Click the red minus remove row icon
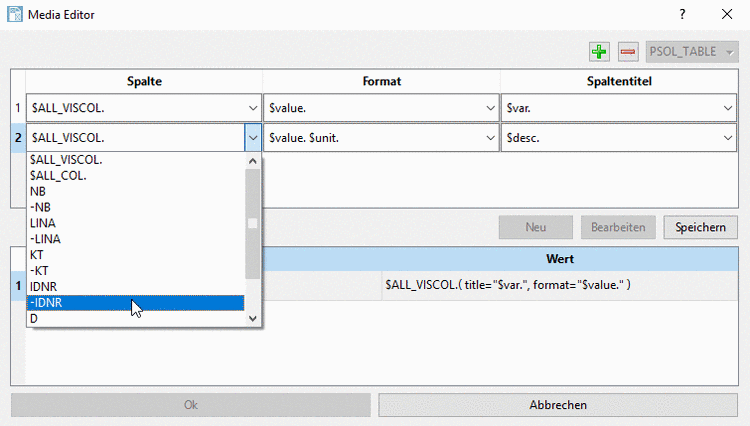Viewport: 750px width, 426px height. pos(628,51)
